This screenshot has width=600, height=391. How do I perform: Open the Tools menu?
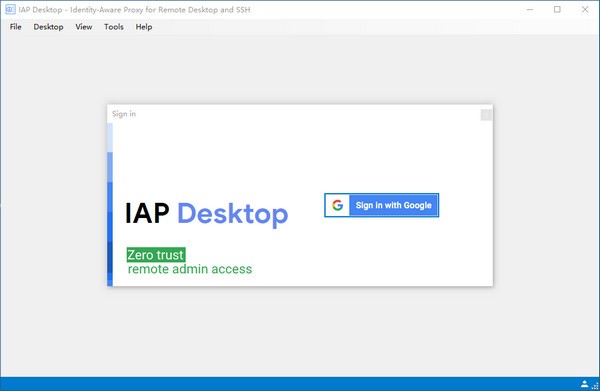click(114, 27)
